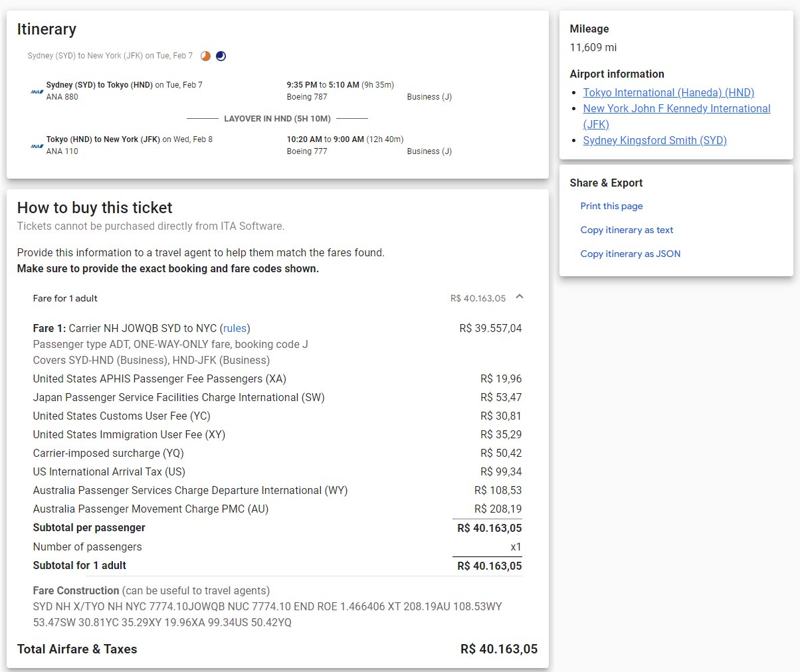Screen dimensions: 800x672
Task: Click the ANA logo beside flight ANA 110
Action: [x=37, y=146]
